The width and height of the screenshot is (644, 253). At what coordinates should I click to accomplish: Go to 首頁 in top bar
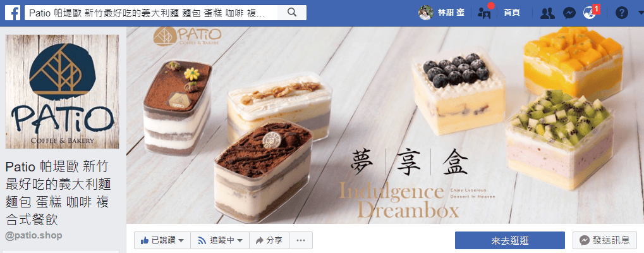click(x=511, y=13)
